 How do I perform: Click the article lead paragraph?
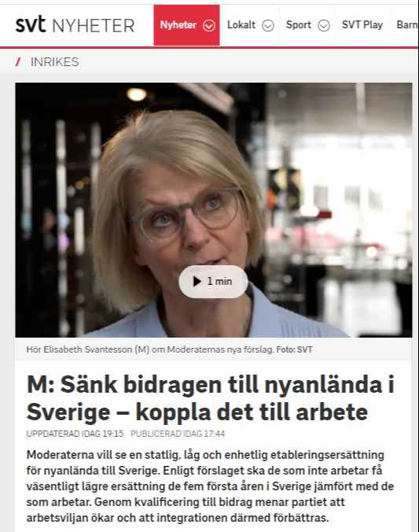210,486
